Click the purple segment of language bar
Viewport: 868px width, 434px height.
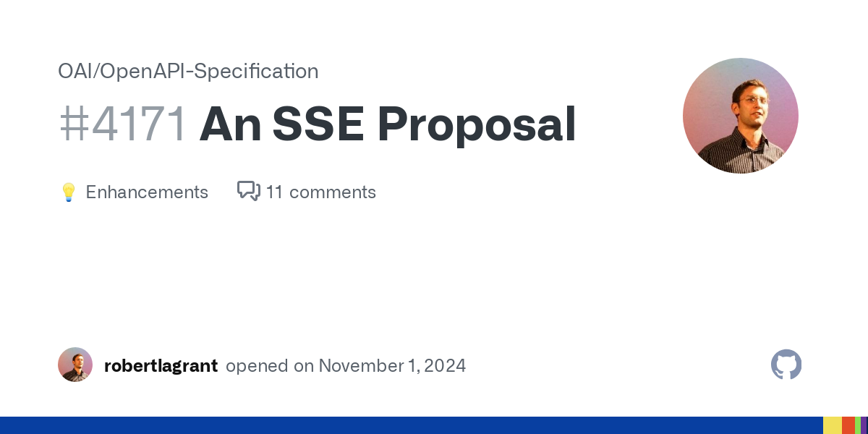click(864, 425)
